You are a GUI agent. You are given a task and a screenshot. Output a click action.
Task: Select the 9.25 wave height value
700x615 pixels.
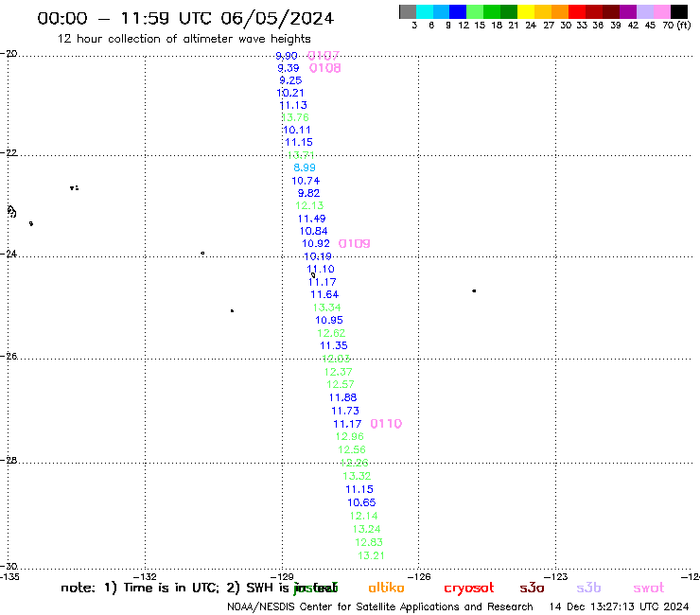tap(290, 80)
